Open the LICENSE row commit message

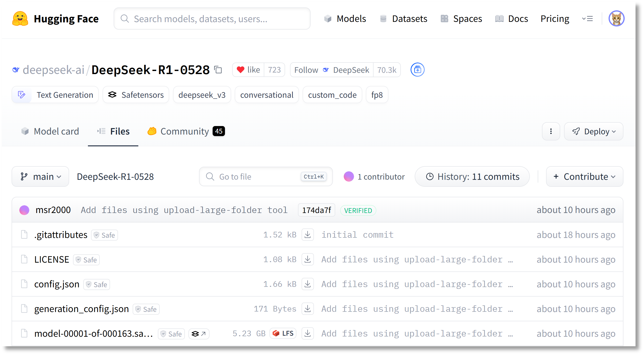click(x=417, y=259)
